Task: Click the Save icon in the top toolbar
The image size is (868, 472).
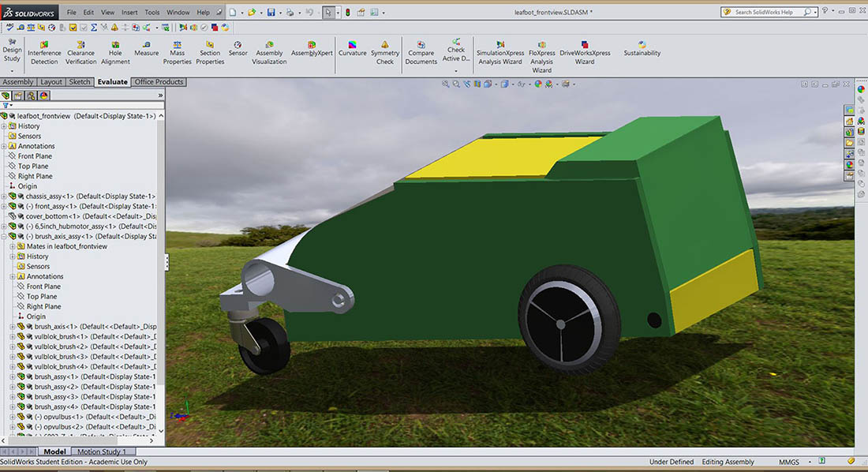Action: 271,12
